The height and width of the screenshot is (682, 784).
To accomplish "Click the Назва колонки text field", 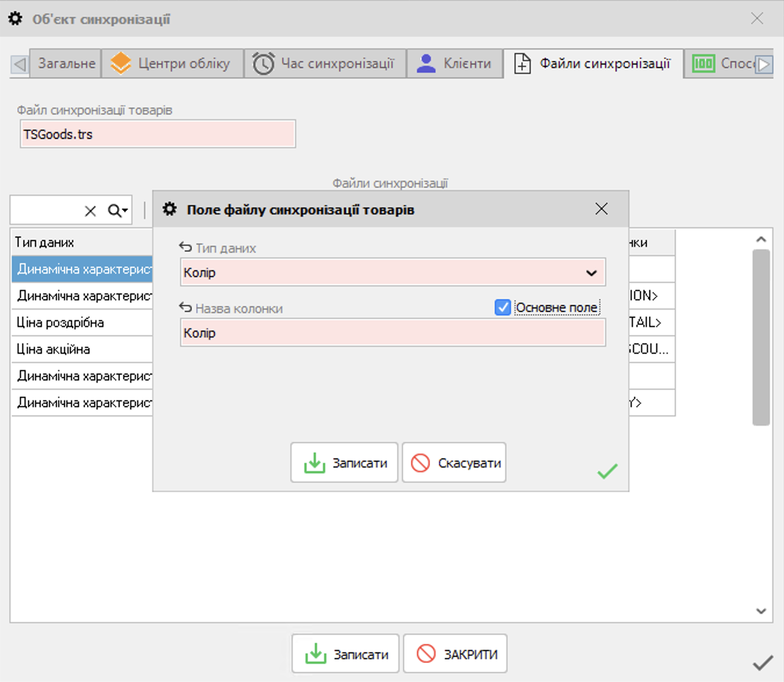I will coord(393,333).
